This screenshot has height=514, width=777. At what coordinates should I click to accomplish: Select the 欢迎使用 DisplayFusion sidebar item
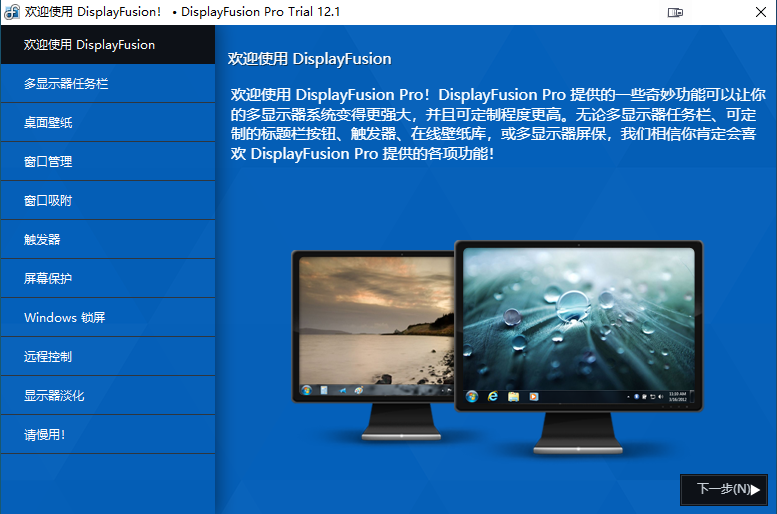(108, 45)
